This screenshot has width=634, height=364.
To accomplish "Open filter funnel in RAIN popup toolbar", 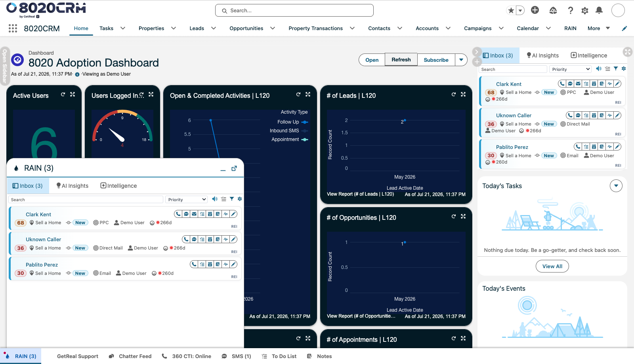I will (232, 199).
